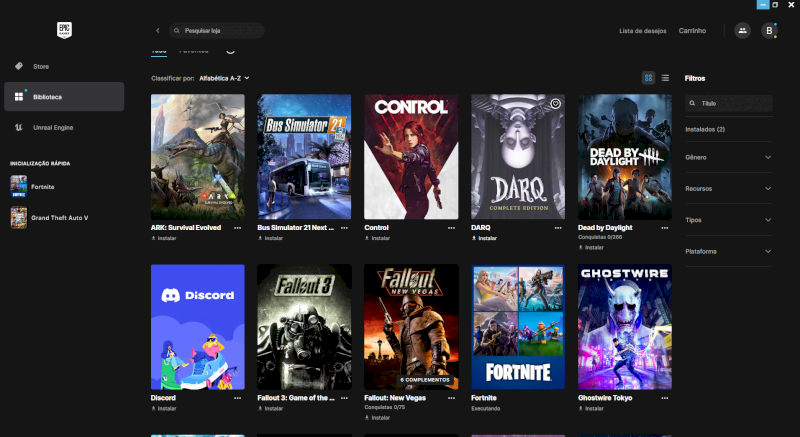The height and width of the screenshot is (437, 800).
Task: Switch to list view
Action: (665, 77)
